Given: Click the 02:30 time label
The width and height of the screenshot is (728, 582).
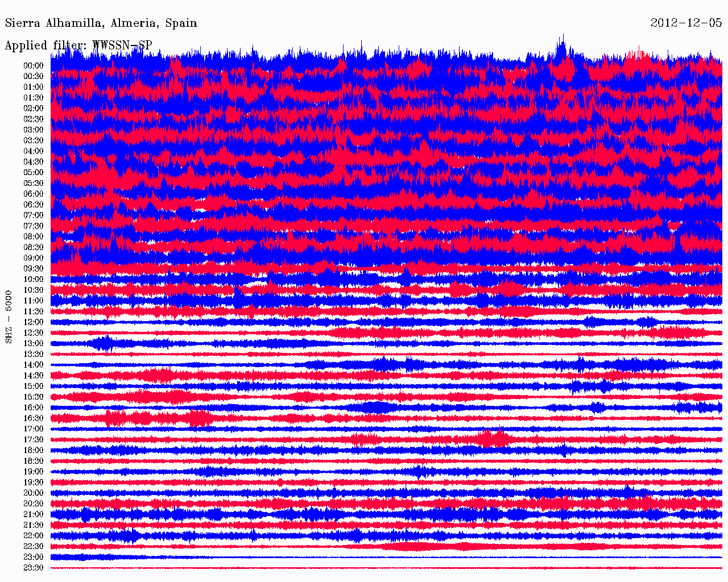Looking at the screenshot, I should 34,119.
